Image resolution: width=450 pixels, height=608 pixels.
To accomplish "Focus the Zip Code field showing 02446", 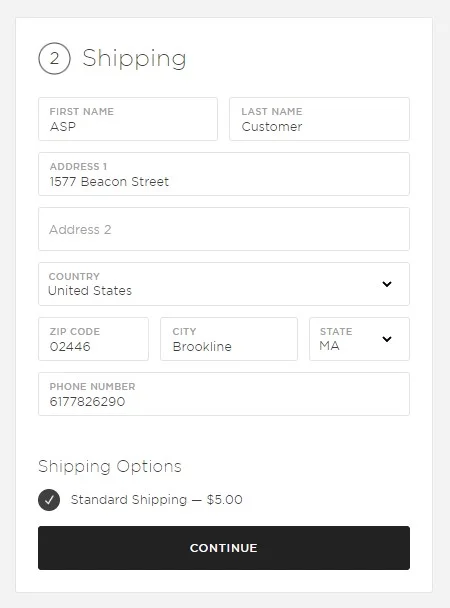I will point(93,339).
